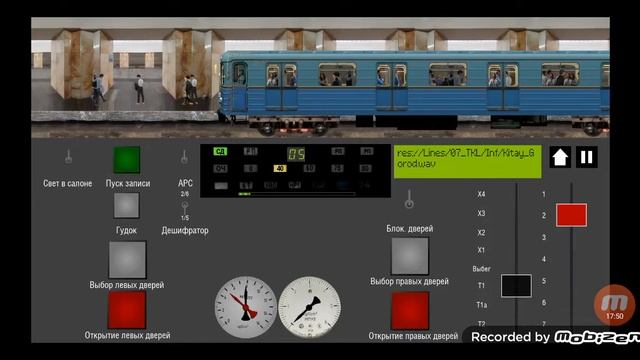Click the left pressure gauge with red needle
This screenshot has height=360, width=640.
(246, 307)
